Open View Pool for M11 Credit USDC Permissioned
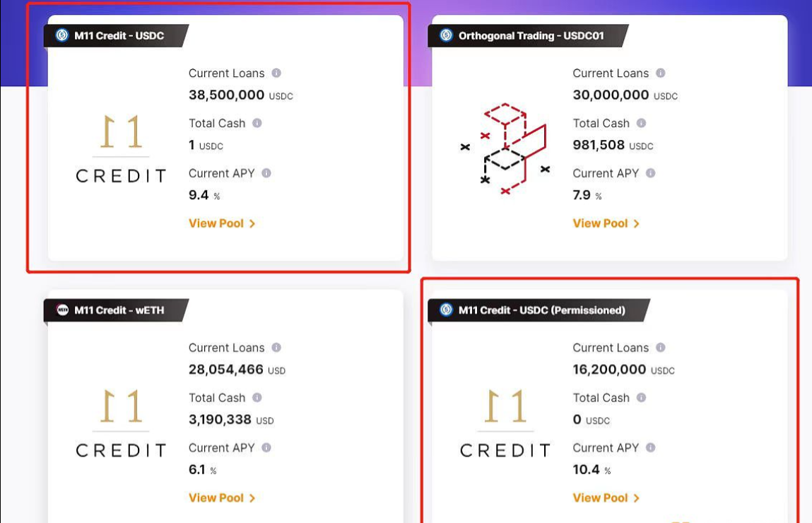 click(606, 498)
